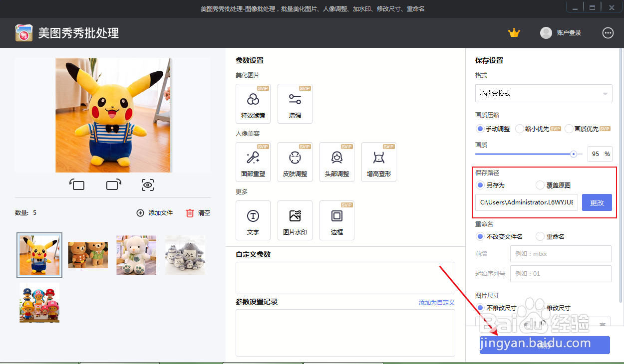624x364 pixels.
Task: Open the 增高塑形 body shaping tool
Action: point(379,162)
